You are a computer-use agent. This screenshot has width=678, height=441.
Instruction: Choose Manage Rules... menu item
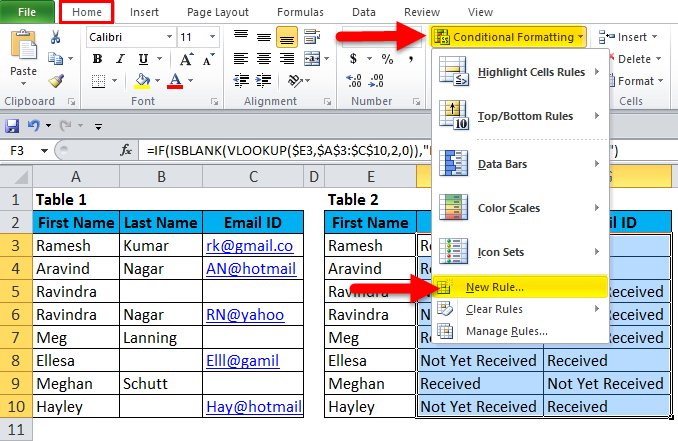(x=520, y=331)
